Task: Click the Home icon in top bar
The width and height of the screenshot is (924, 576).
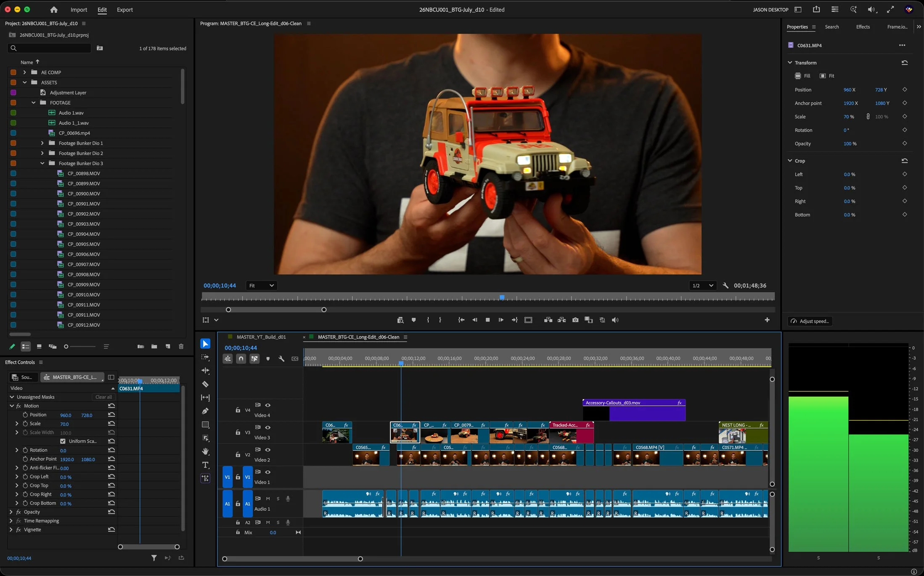Action: [53, 9]
